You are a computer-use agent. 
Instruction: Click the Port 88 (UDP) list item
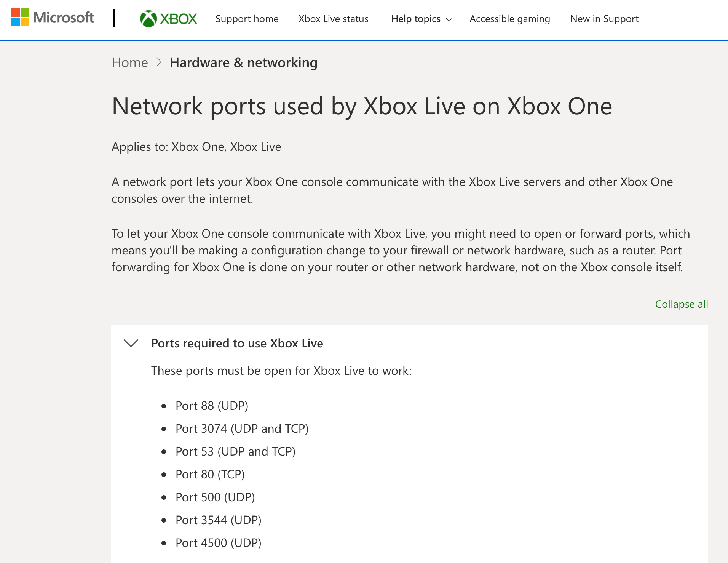point(212,406)
